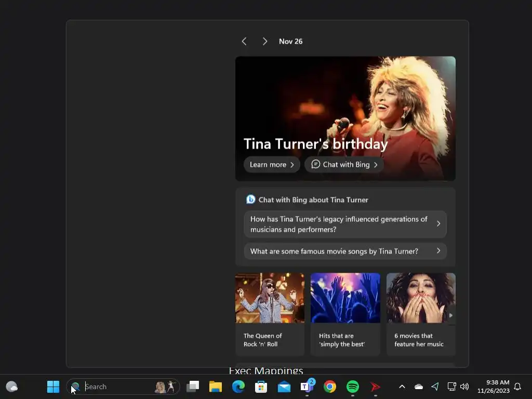Click the Windows Start button
Viewport: 532px width, 399px height.
53,387
